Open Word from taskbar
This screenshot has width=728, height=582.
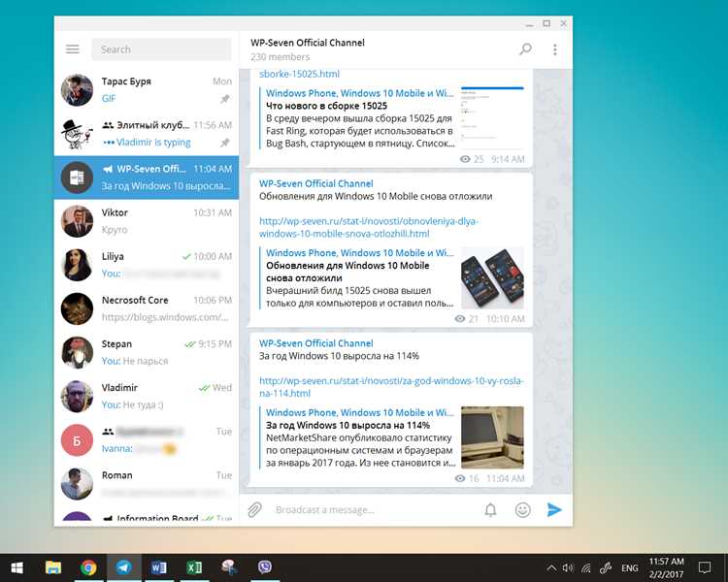click(159, 567)
